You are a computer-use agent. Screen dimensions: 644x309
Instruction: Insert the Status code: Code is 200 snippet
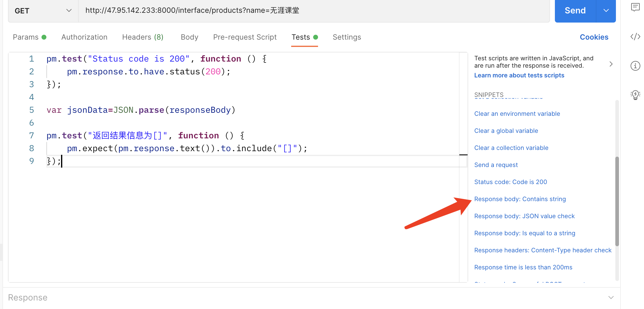(510, 182)
